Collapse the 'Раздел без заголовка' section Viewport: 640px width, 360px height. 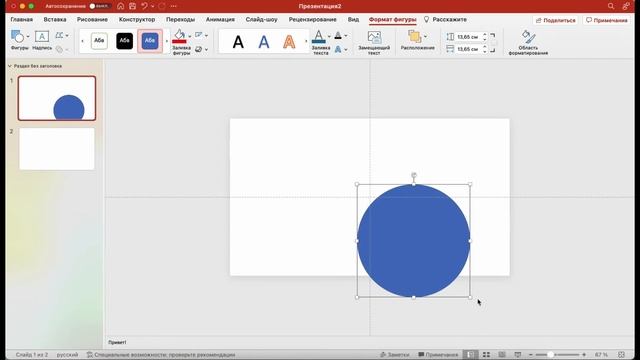10,66
